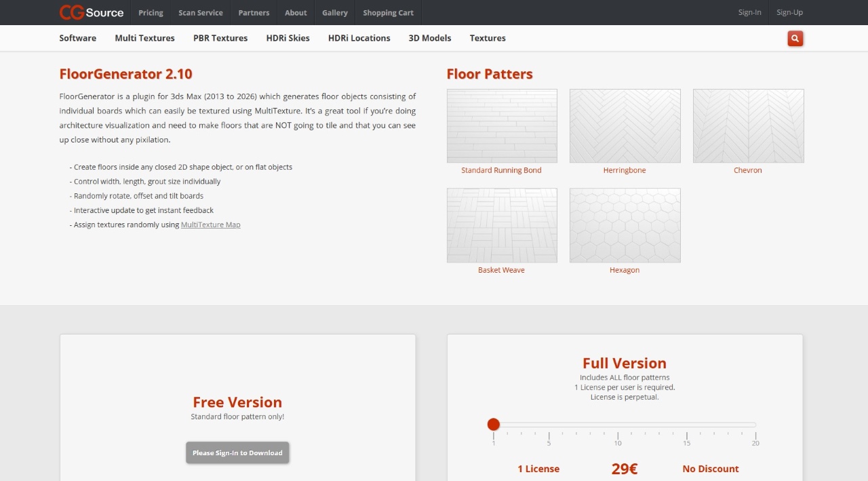Click the Basket Weave caption link
Image resolution: width=868 pixels, height=481 pixels.
501,270
